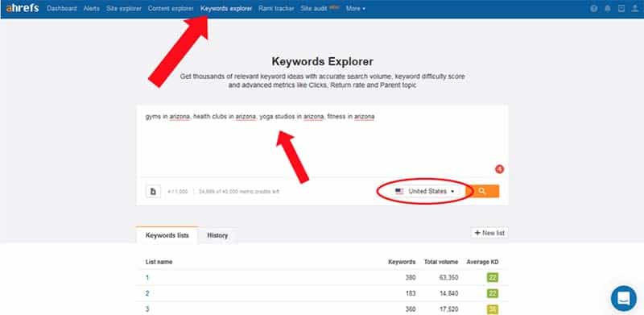
Task: Expand the More dropdown menu
Action: point(356,8)
